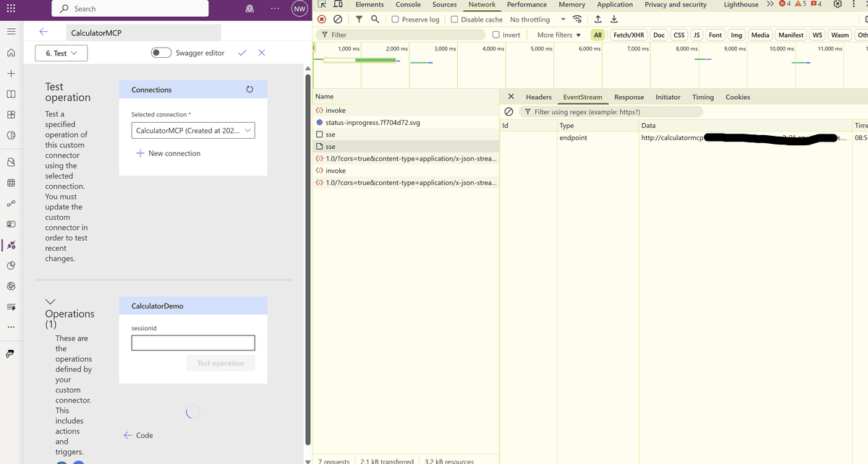Enable the Preserve log checkbox

tap(396, 20)
